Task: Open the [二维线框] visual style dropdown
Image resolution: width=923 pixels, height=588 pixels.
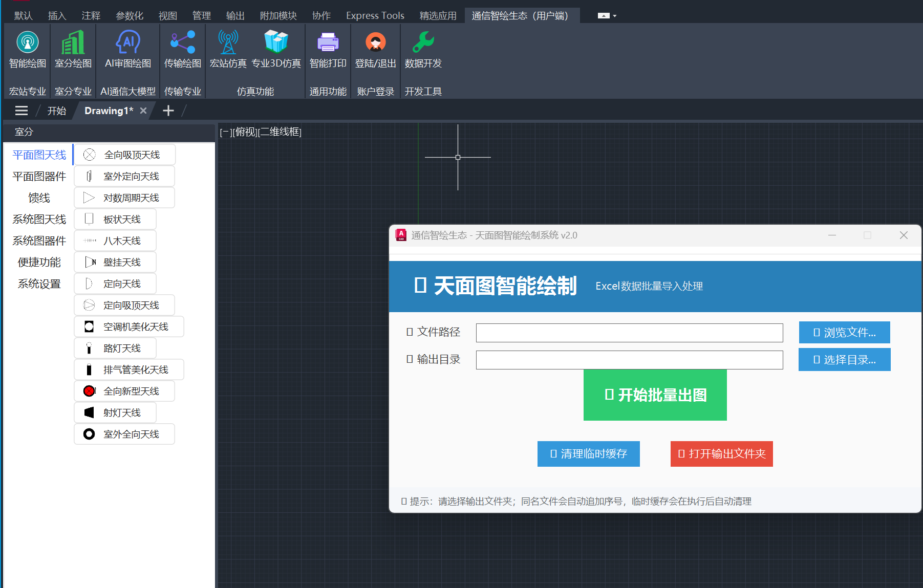Action: [280, 132]
